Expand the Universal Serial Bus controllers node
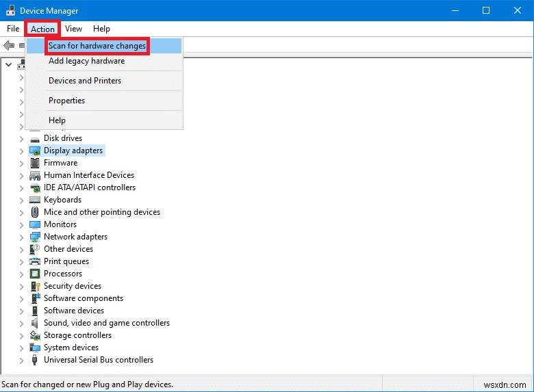 [21, 361]
